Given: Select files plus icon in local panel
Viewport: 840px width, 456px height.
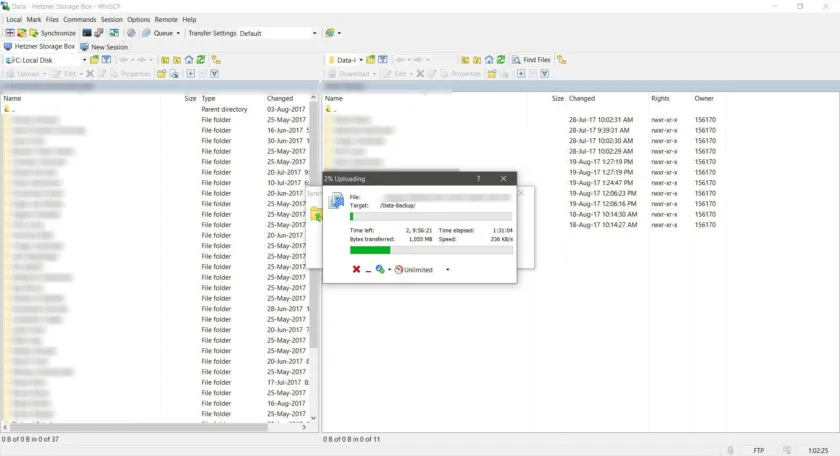Looking at the screenshot, I should pos(191,74).
